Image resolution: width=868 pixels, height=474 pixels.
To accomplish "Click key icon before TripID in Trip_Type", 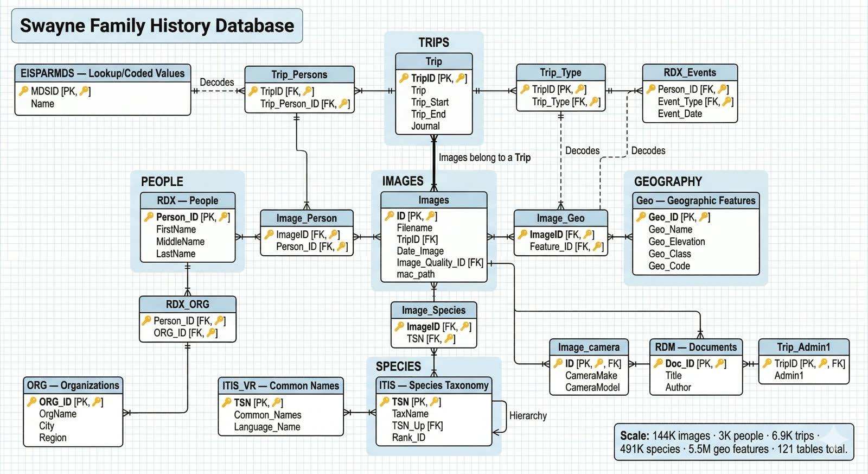I will pyautogui.click(x=525, y=89).
